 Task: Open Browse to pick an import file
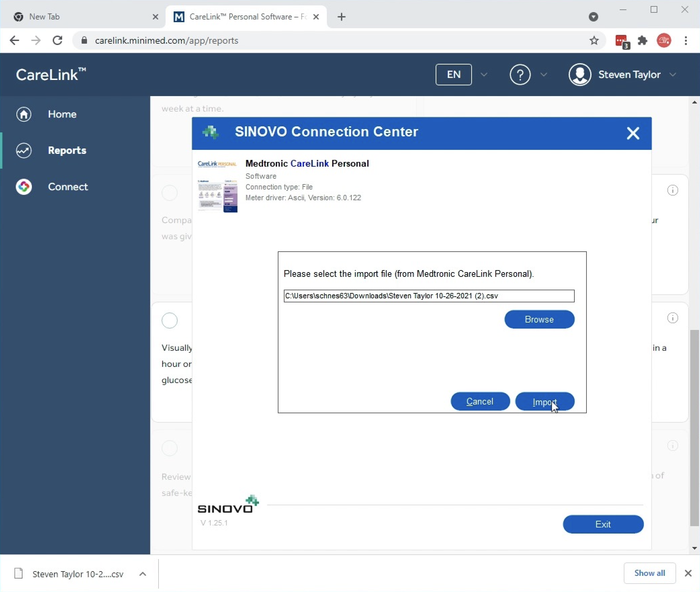pyautogui.click(x=539, y=319)
